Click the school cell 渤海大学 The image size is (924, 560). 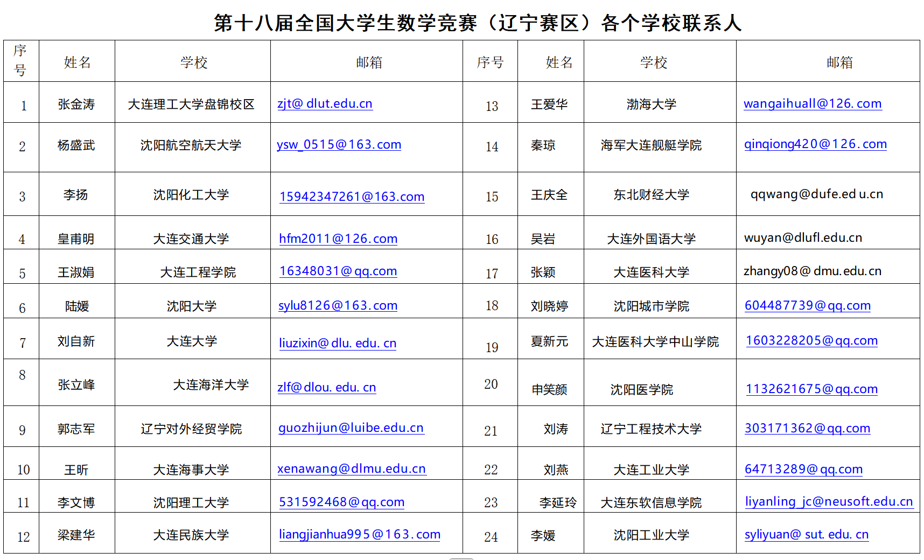pyautogui.click(x=652, y=104)
